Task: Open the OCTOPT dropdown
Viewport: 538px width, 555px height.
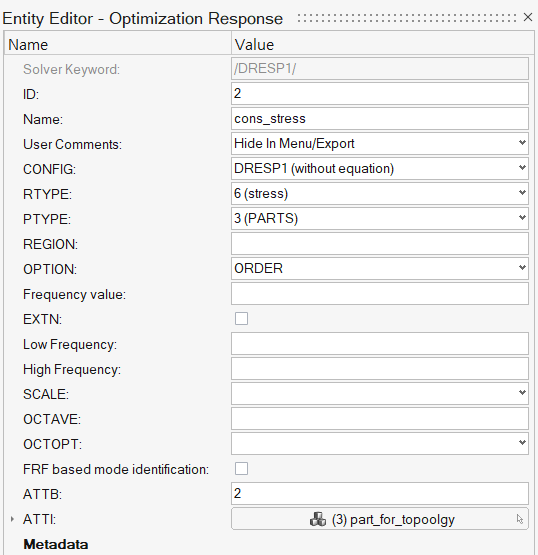Action: pyautogui.click(x=380, y=443)
